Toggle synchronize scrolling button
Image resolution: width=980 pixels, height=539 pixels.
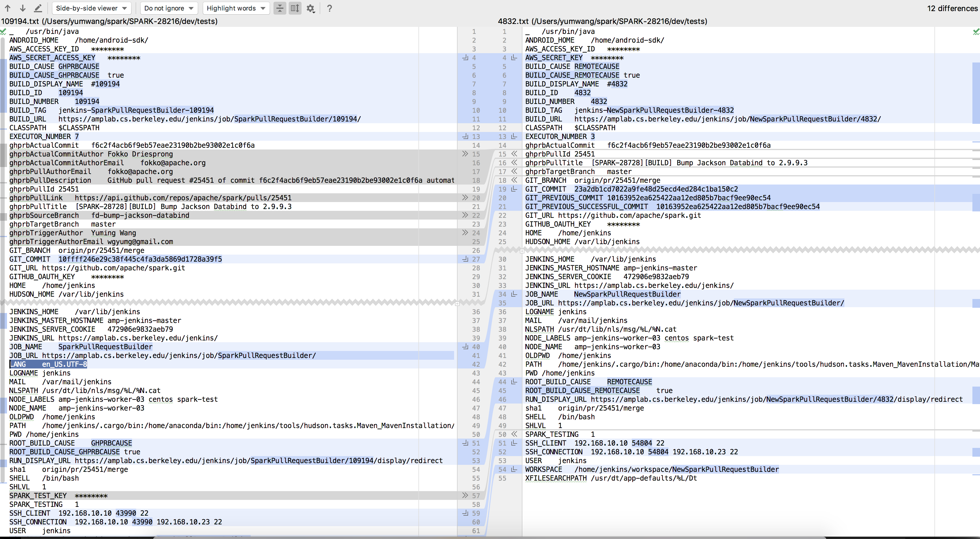[295, 8]
